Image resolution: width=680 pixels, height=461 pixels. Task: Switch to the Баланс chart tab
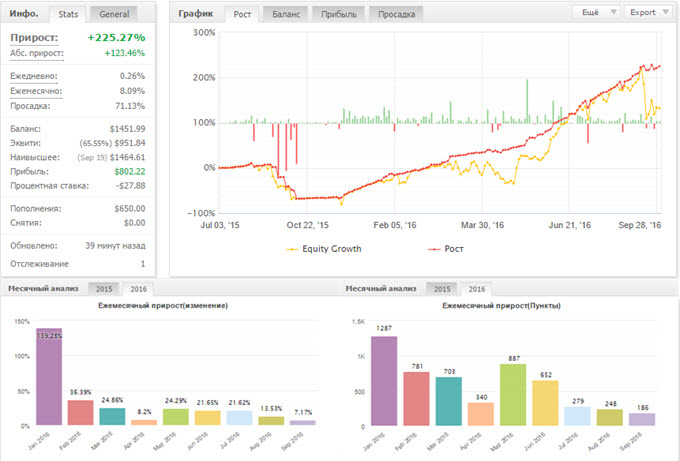coord(286,14)
